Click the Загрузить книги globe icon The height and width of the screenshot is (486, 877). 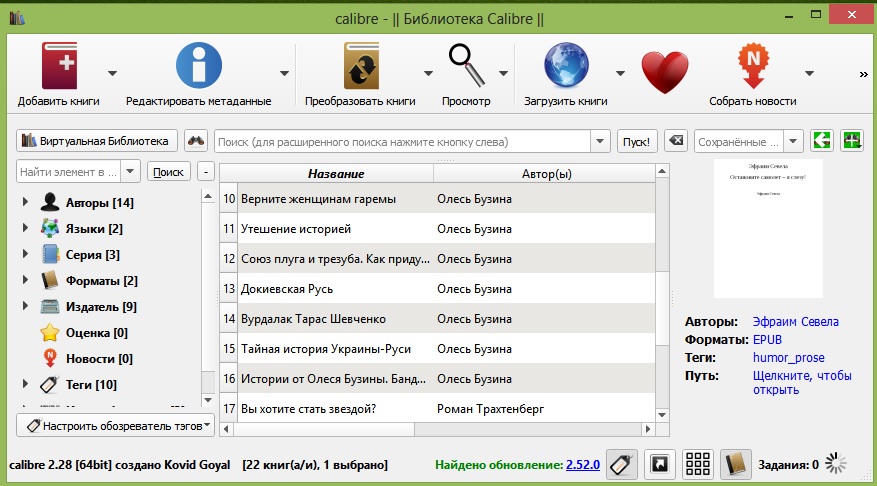pos(565,66)
